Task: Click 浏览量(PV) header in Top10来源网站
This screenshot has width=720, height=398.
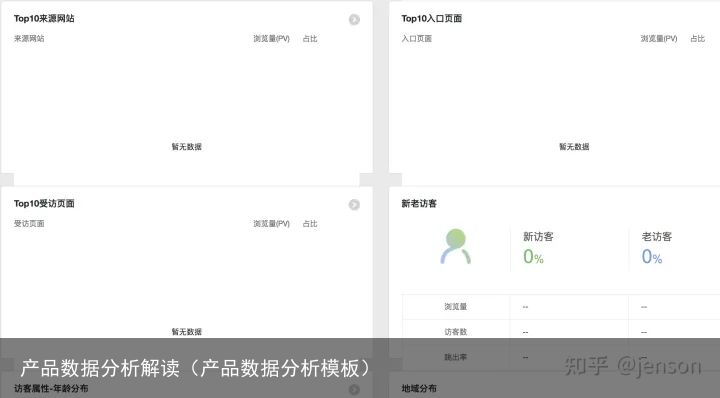Action: tap(271, 39)
